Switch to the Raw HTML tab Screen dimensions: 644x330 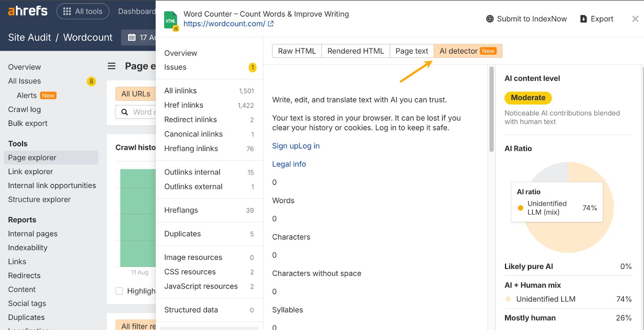[297, 51]
